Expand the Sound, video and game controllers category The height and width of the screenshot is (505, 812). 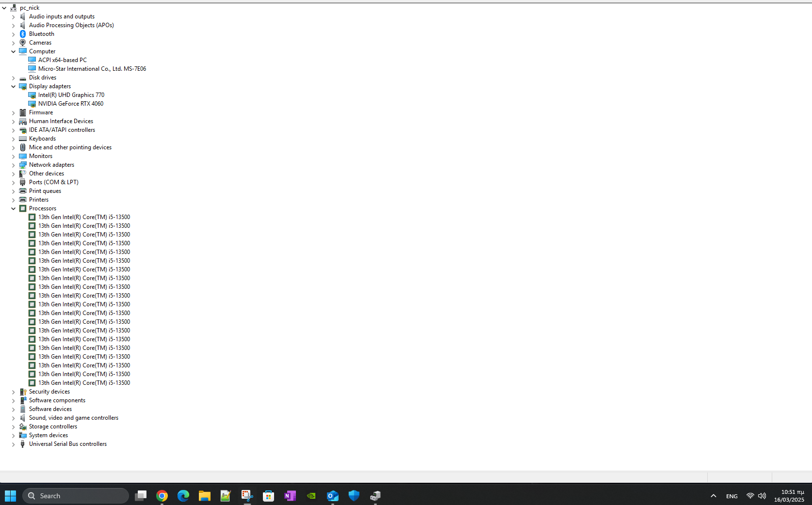14,418
